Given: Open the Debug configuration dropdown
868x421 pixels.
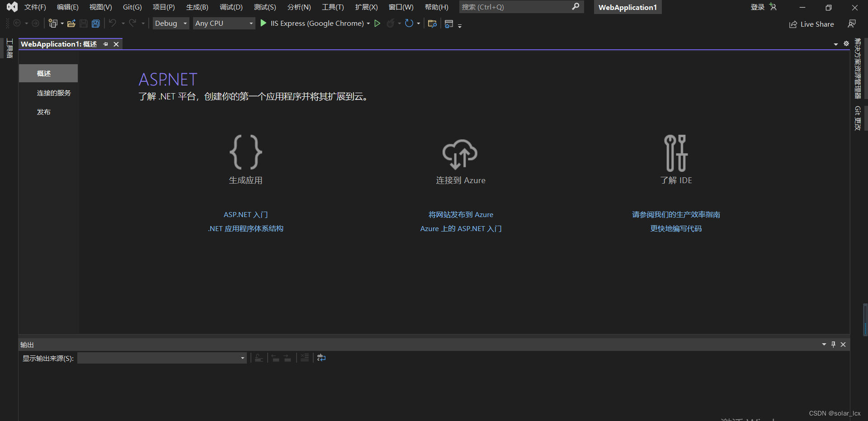Looking at the screenshot, I should click(x=171, y=23).
